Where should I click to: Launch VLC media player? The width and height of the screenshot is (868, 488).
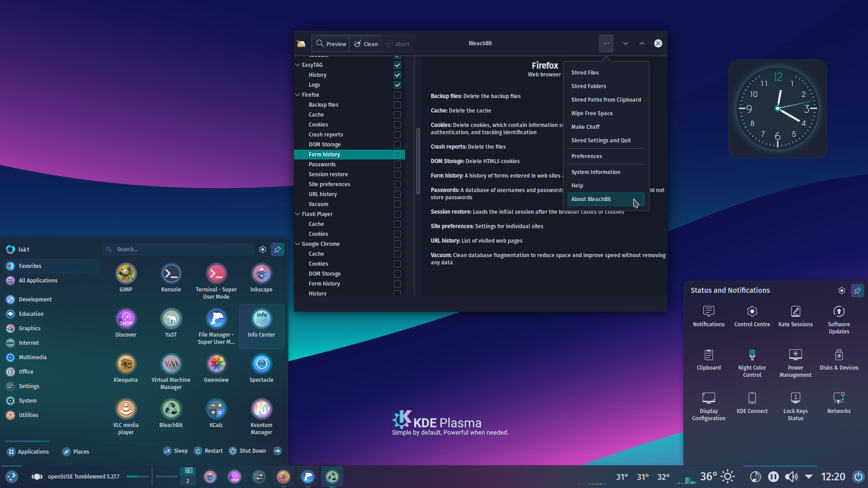[x=126, y=417]
